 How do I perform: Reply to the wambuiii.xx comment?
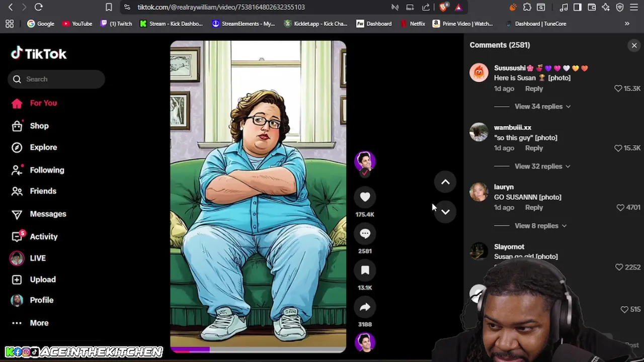[534, 148]
